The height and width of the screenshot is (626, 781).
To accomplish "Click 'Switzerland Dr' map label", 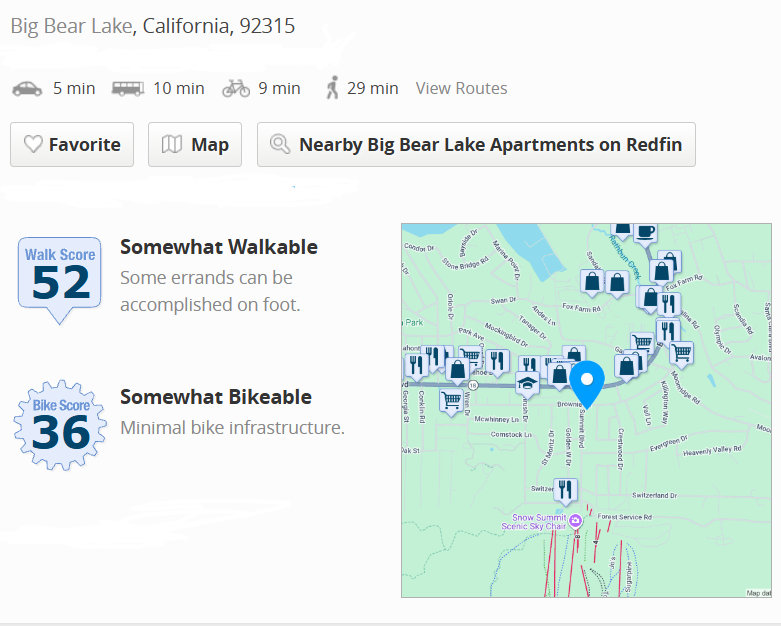I will (x=654, y=495).
